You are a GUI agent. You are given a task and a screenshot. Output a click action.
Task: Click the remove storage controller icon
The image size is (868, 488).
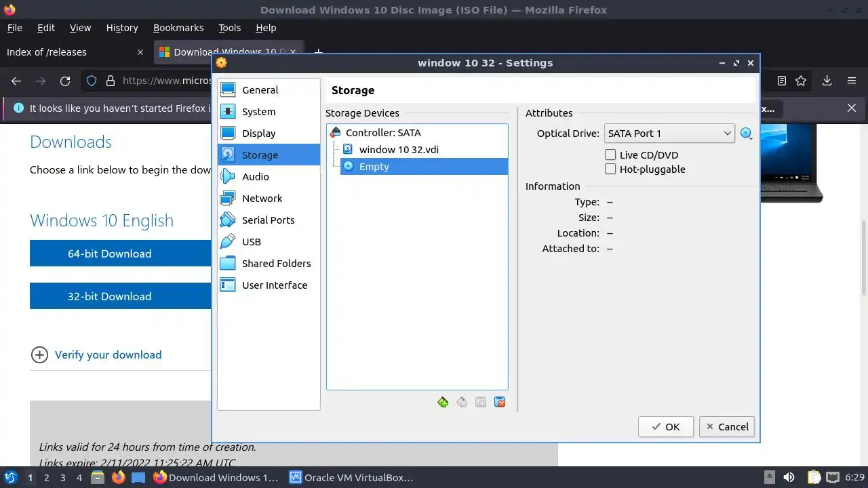(462, 402)
